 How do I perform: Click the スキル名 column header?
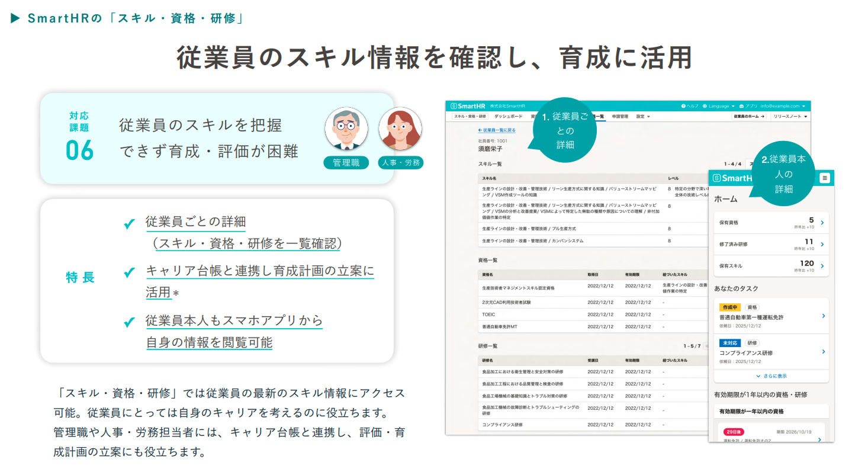(489, 178)
